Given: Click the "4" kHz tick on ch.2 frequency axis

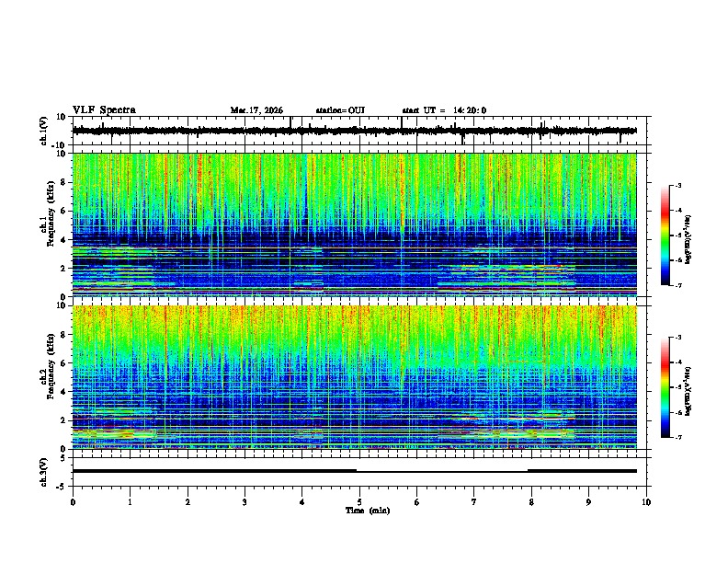Looking at the screenshot, I should [63, 392].
